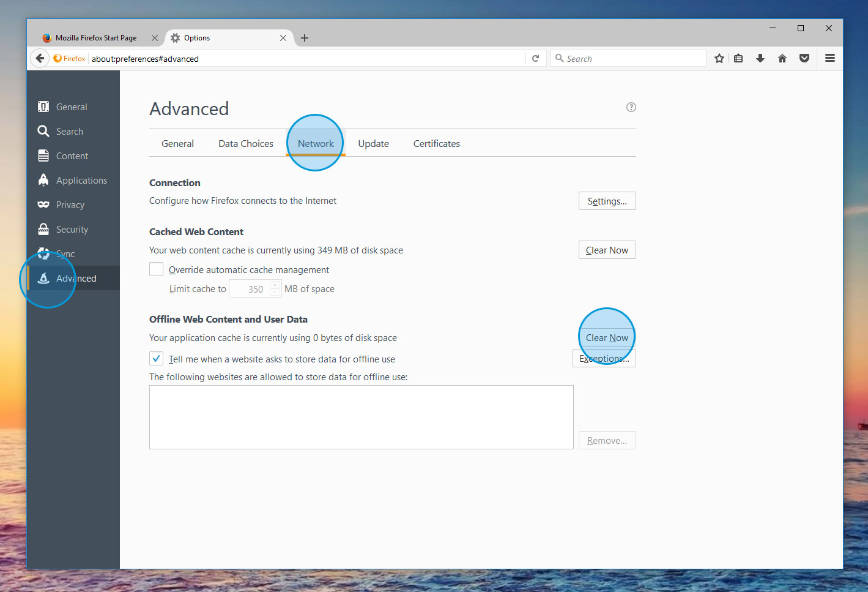
Task: Switch to the Data Choices tab
Action: click(x=246, y=144)
